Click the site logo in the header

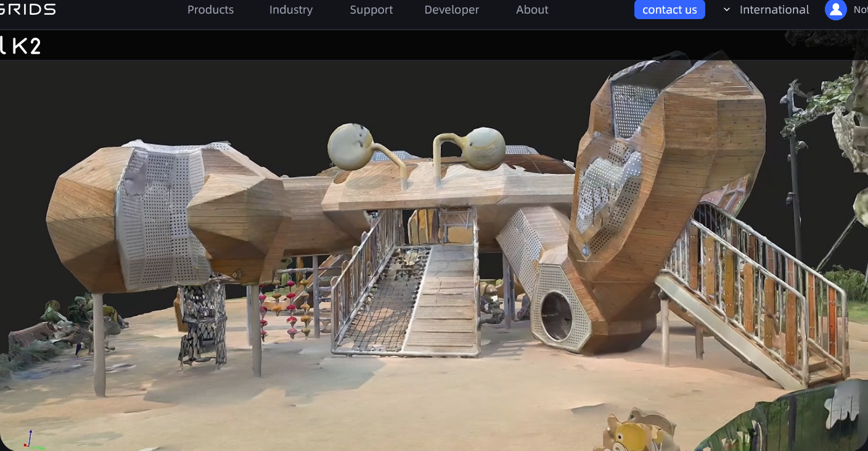coord(28,9)
